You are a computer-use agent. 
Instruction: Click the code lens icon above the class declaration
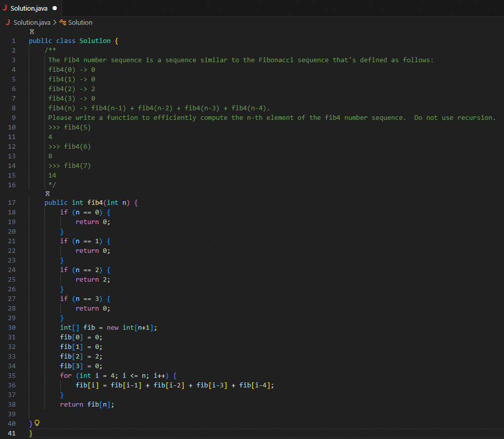coord(32,31)
